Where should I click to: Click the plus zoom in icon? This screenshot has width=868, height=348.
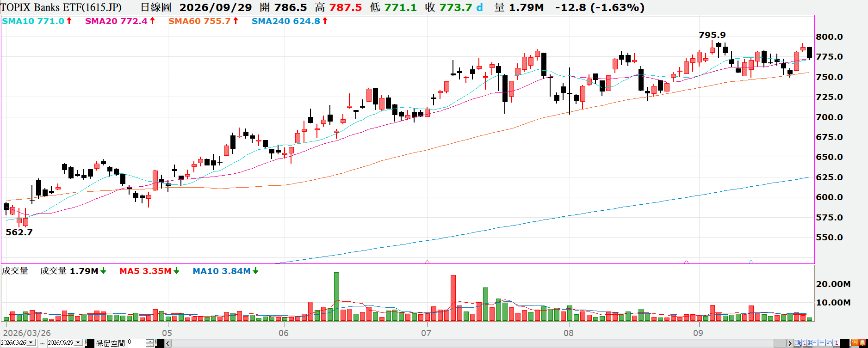822,342
